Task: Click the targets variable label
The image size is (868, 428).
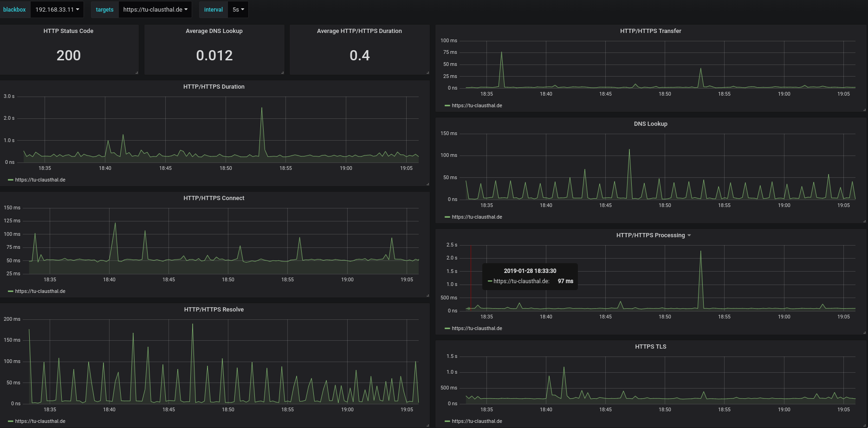Action: click(x=104, y=10)
